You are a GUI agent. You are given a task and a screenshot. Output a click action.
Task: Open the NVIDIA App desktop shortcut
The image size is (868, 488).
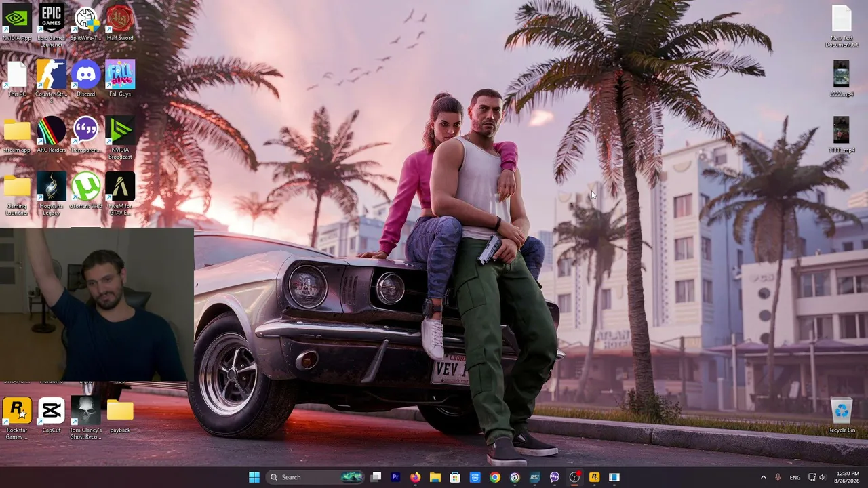pyautogui.click(x=17, y=23)
